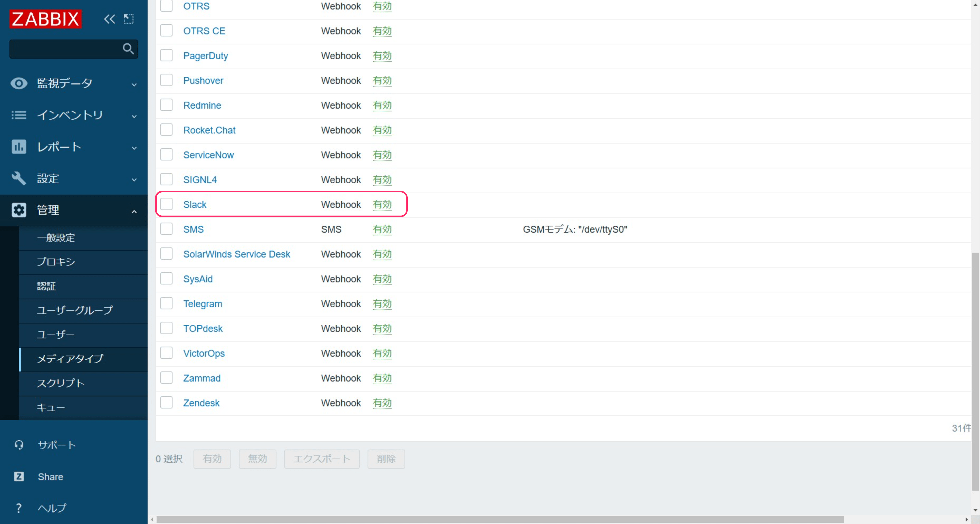Open the Zendesk media type link
The image size is (980, 524).
(201, 403)
